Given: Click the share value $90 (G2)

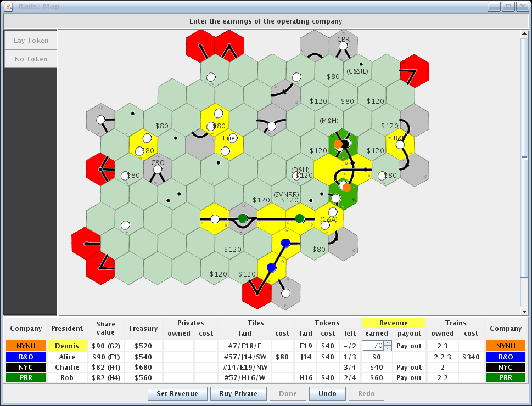Looking at the screenshot, I should point(106,346).
